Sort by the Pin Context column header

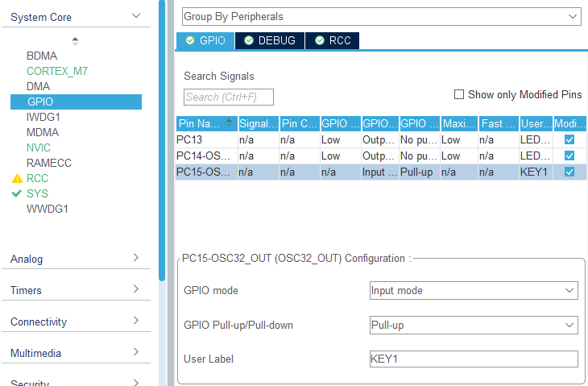[300, 124]
